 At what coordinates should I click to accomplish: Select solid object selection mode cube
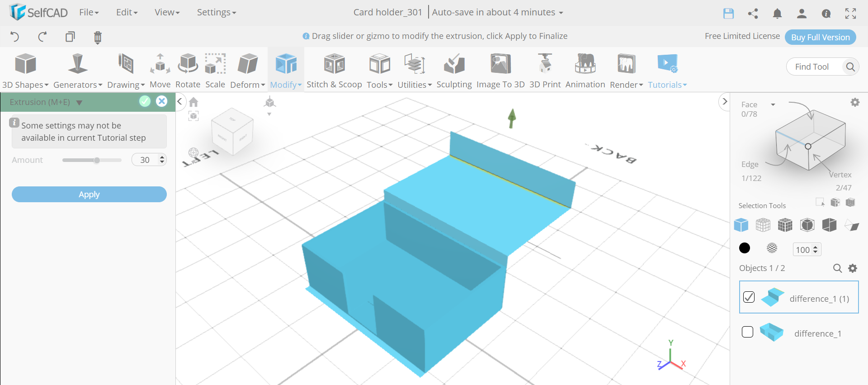click(x=741, y=225)
